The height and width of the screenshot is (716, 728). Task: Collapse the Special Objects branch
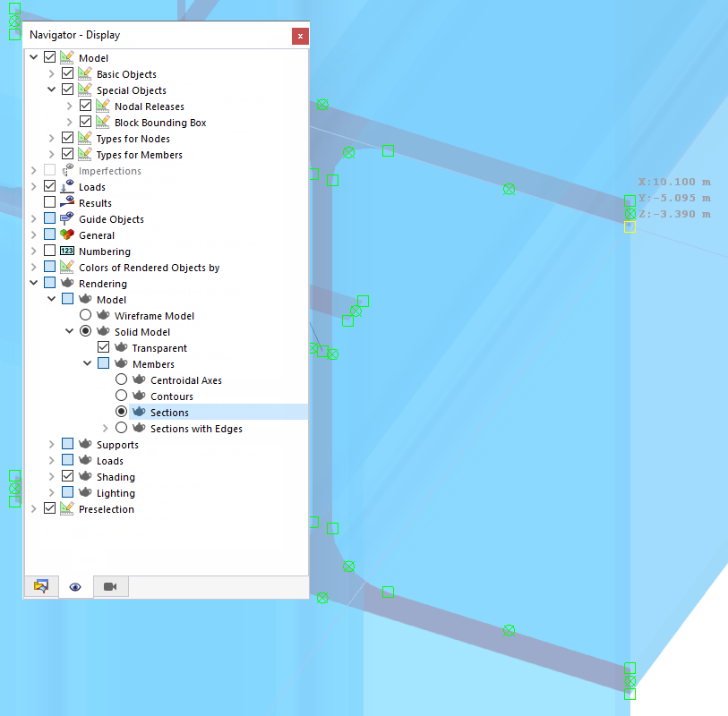point(51,89)
